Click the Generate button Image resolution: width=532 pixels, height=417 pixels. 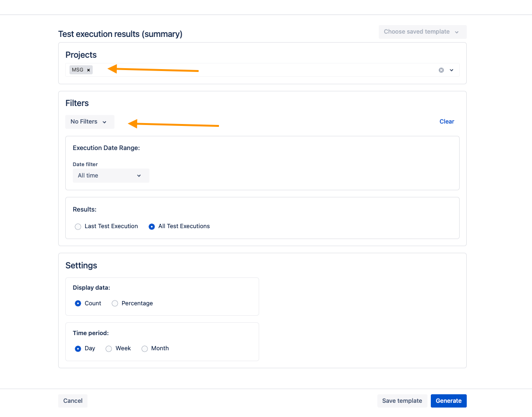[x=448, y=401]
